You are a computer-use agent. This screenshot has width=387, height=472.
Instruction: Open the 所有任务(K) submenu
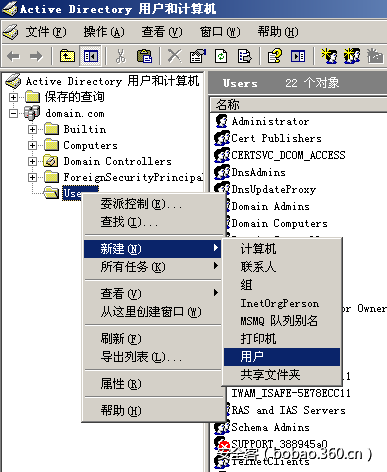point(153,267)
